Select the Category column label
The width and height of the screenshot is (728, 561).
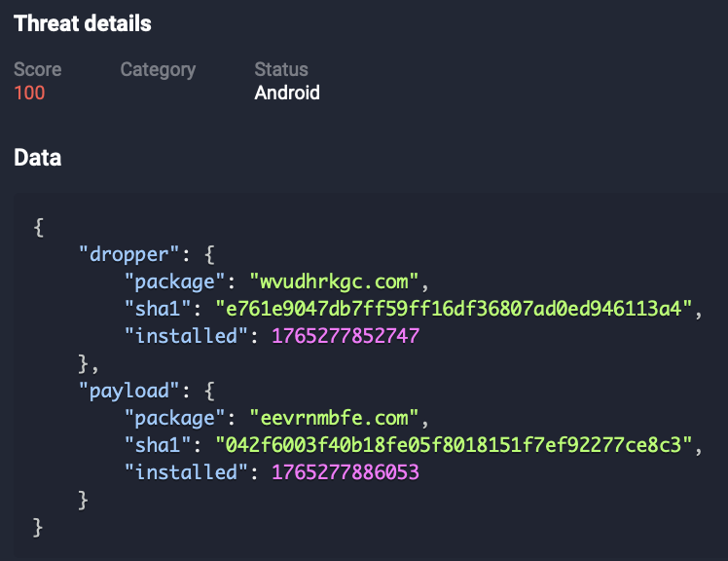pyautogui.click(x=158, y=70)
